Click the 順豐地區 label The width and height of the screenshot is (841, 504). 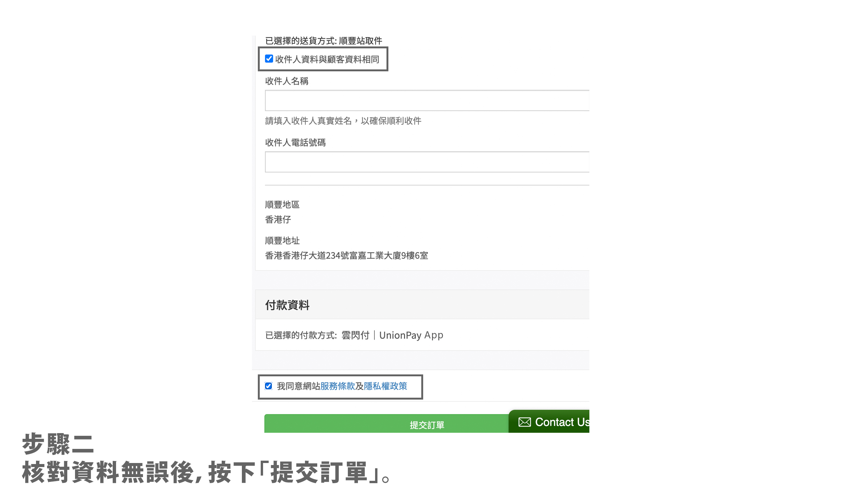pyautogui.click(x=282, y=204)
